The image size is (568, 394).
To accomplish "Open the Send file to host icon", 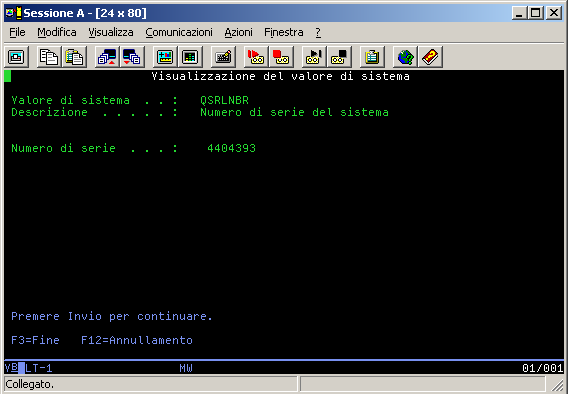I will (x=107, y=57).
